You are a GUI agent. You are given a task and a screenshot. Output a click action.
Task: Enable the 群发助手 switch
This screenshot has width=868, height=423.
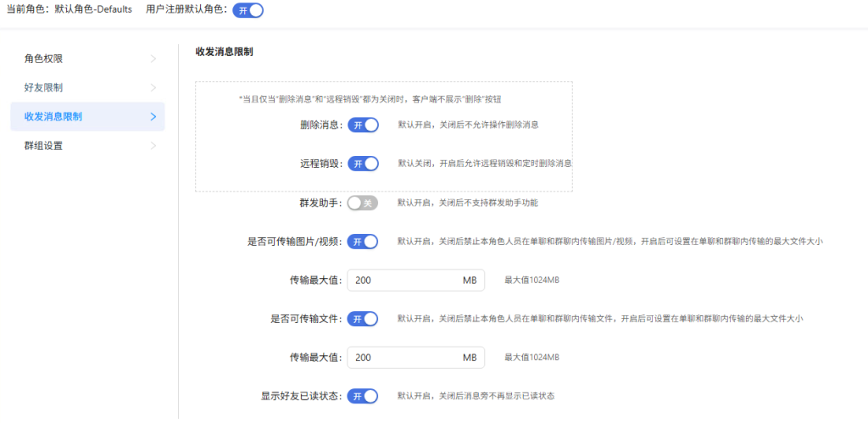(363, 203)
